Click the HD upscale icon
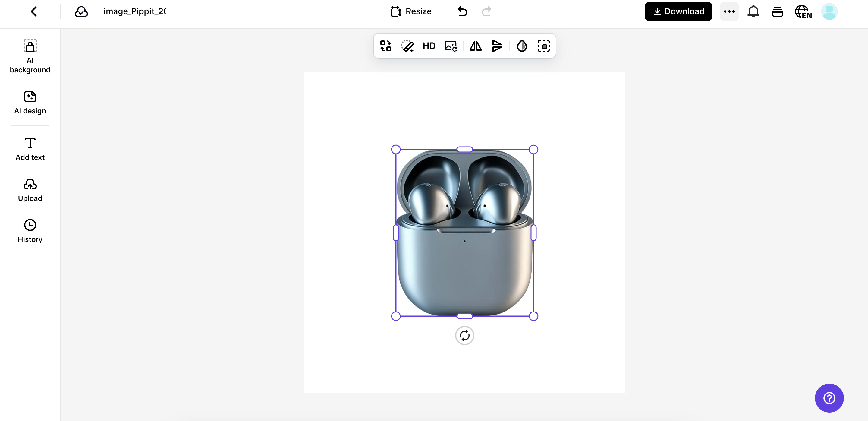Image resolution: width=868 pixels, height=421 pixels. tap(429, 46)
